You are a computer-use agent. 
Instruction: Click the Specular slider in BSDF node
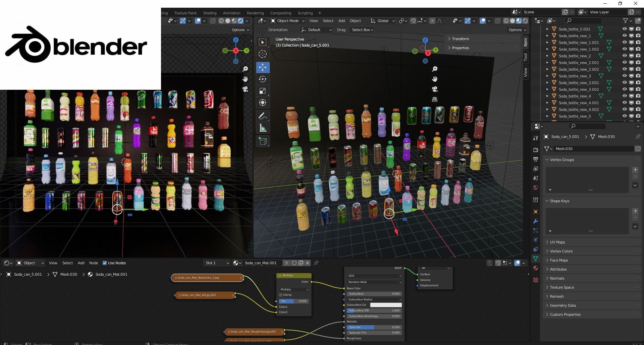click(374, 327)
